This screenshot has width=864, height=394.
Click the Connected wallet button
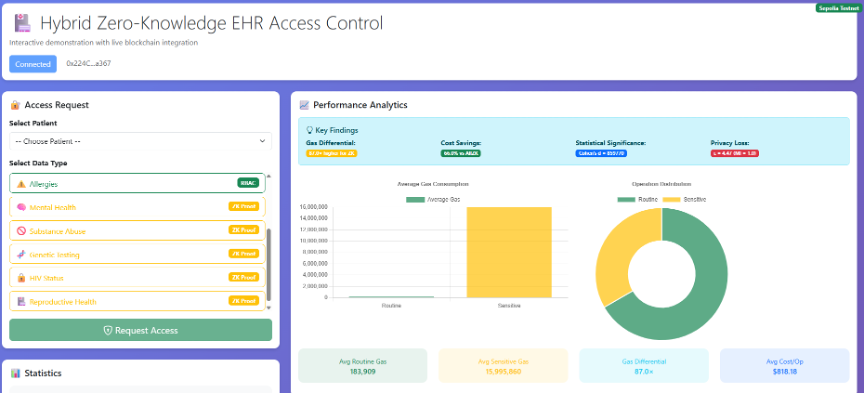click(x=33, y=64)
